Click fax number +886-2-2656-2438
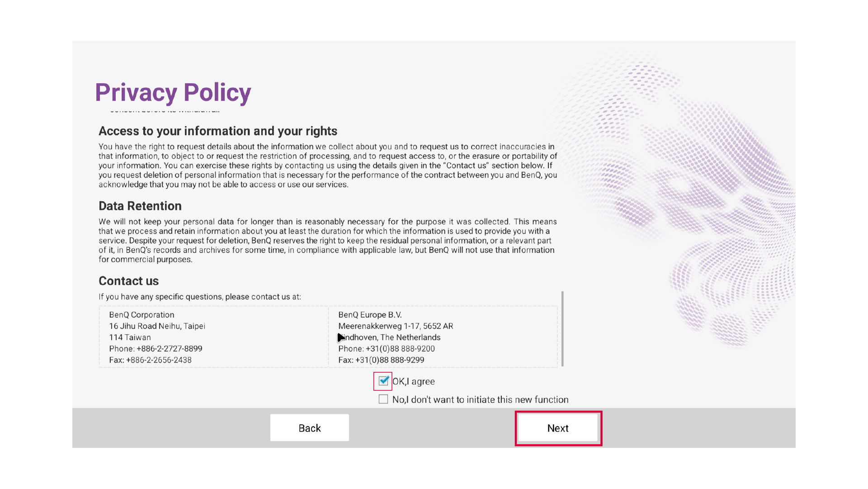The width and height of the screenshot is (868, 489). pyautogui.click(x=159, y=360)
